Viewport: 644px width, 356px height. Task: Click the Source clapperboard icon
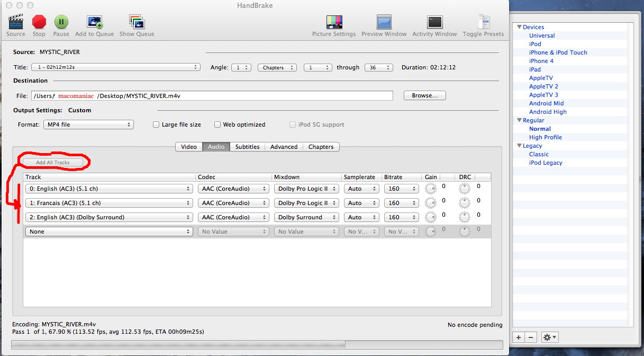tap(16, 22)
